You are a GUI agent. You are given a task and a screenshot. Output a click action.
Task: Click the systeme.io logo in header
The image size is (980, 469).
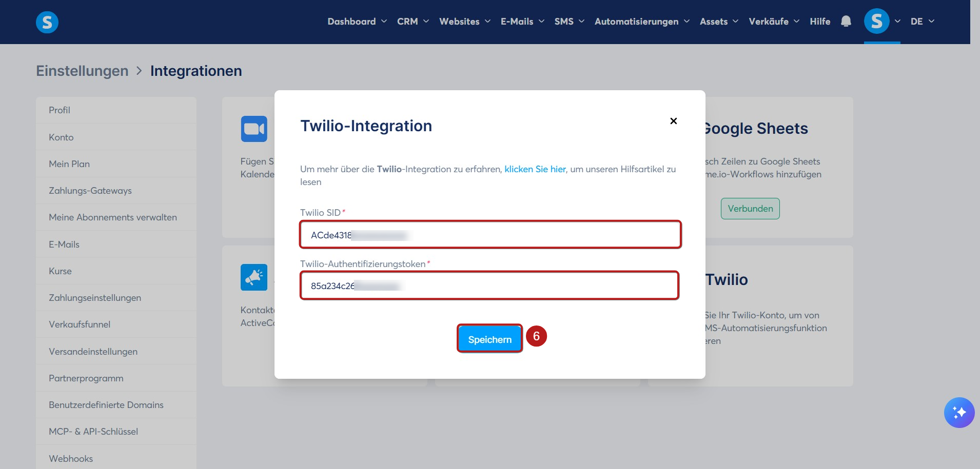coord(47,22)
